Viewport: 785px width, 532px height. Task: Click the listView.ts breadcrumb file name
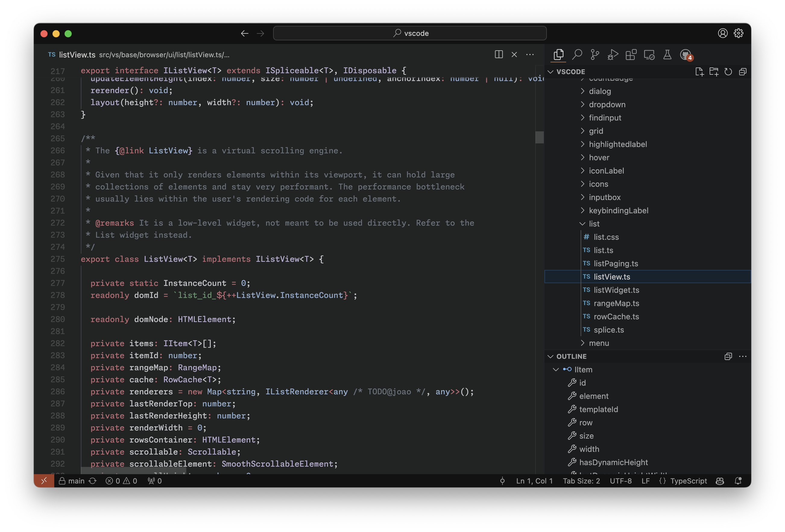pos(77,55)
